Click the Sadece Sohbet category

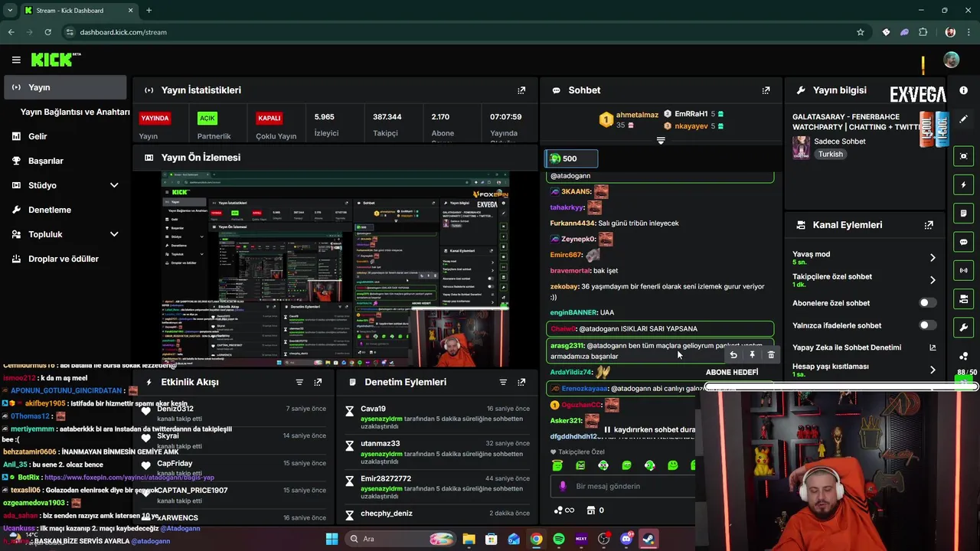pos(840,142)
